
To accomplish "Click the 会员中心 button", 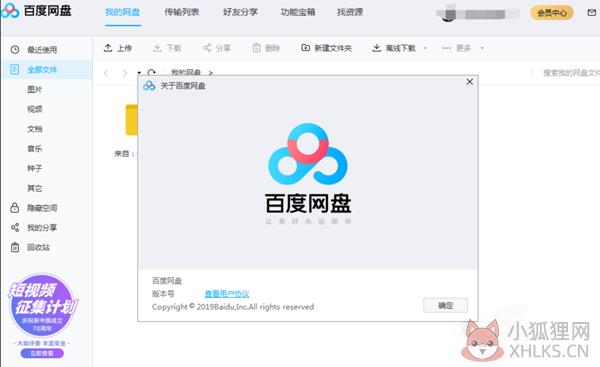I will 551,13.
